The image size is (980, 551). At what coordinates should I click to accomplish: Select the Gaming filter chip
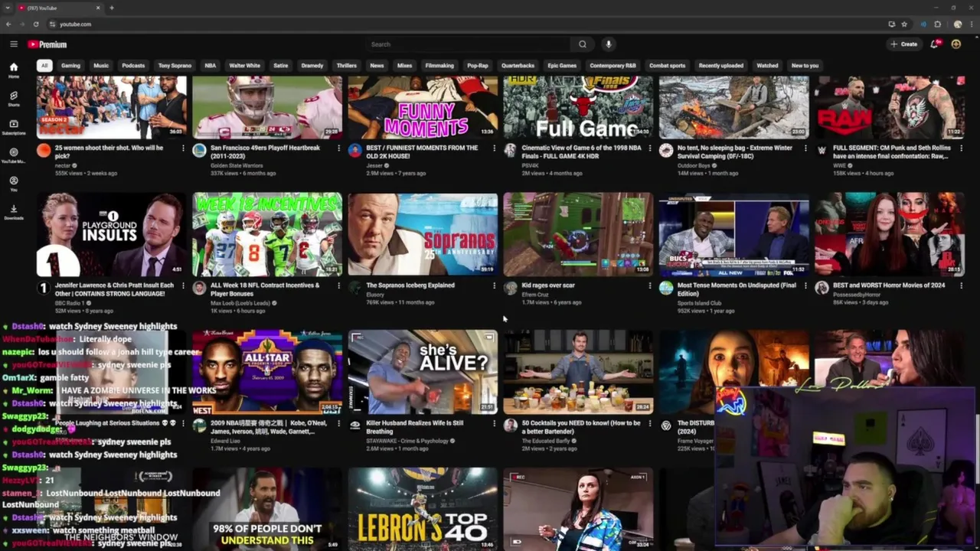coord(70,66)
